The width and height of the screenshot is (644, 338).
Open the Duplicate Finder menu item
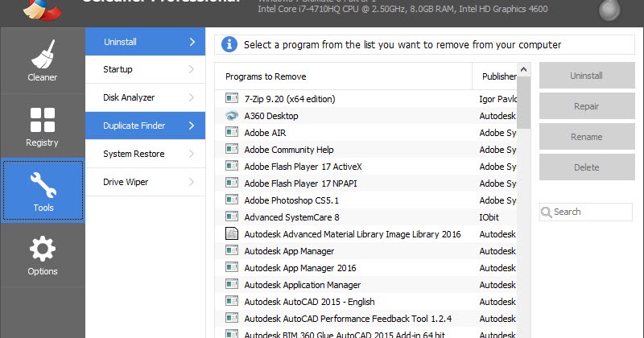pos(146,126)
